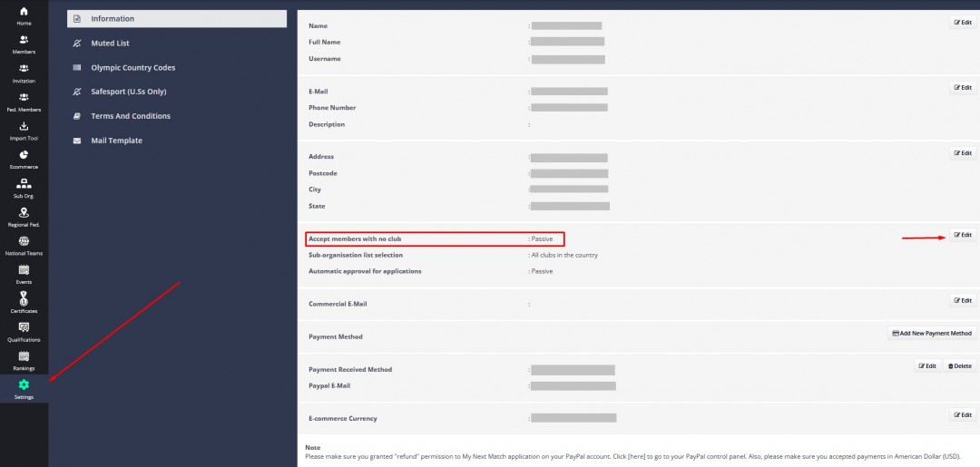This screenshot has height=467, width=980.
Task: Click Automatic approval 'Passive' value
Action: click(542, 271)
